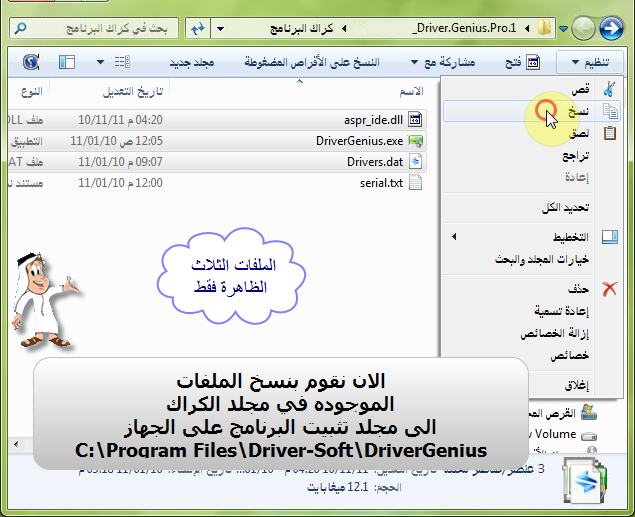Viewport: 635px width, 517px height.
Task: Select the DriverGenius.exe file name
Action: click(x=360, y=141)
